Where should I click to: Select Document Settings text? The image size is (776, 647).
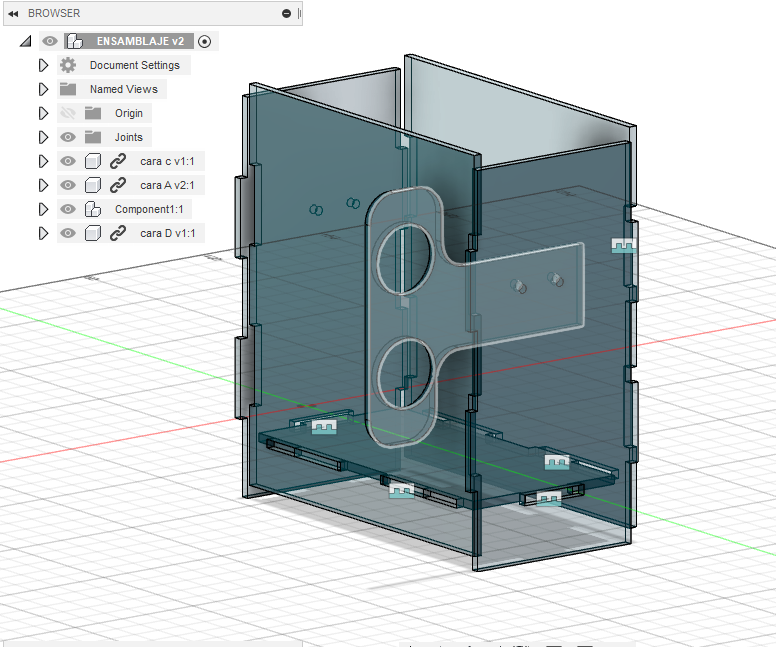135,65
